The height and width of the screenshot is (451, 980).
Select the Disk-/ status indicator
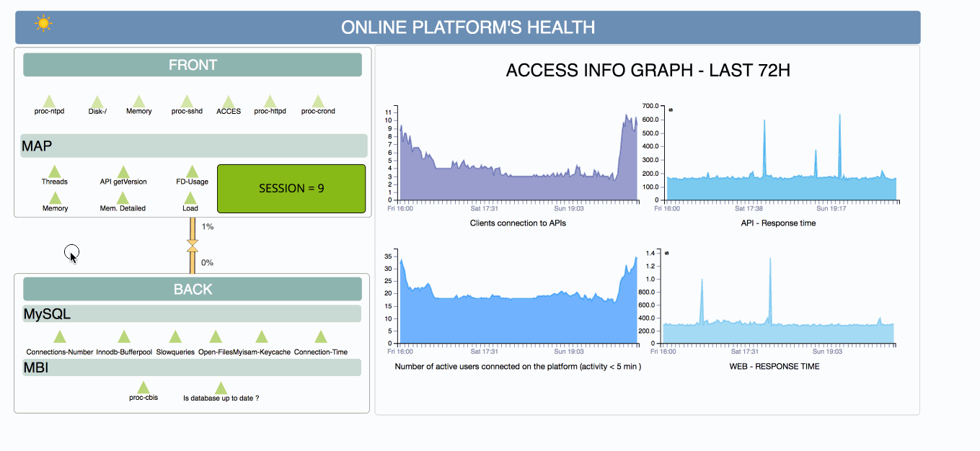click(x=97, y=102)
